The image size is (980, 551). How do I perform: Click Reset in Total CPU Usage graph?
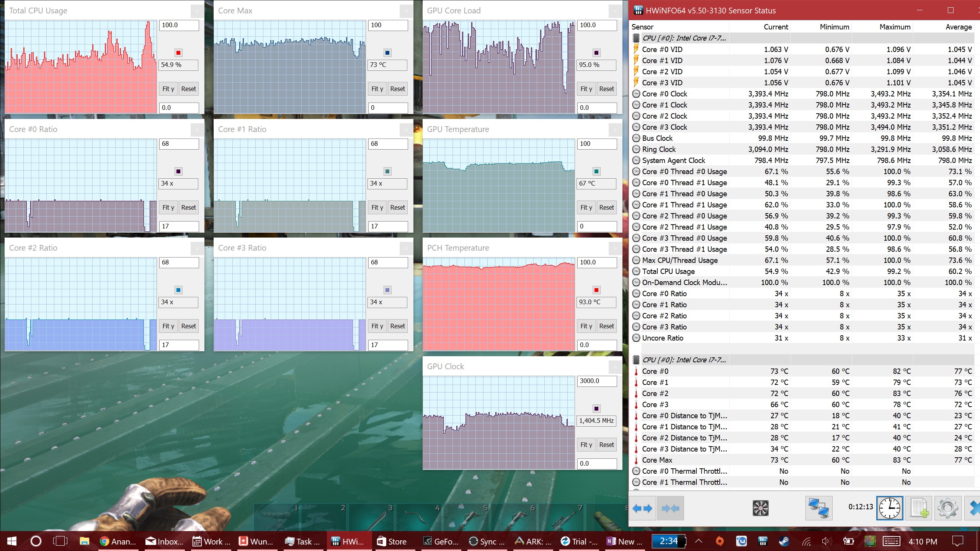189,89
